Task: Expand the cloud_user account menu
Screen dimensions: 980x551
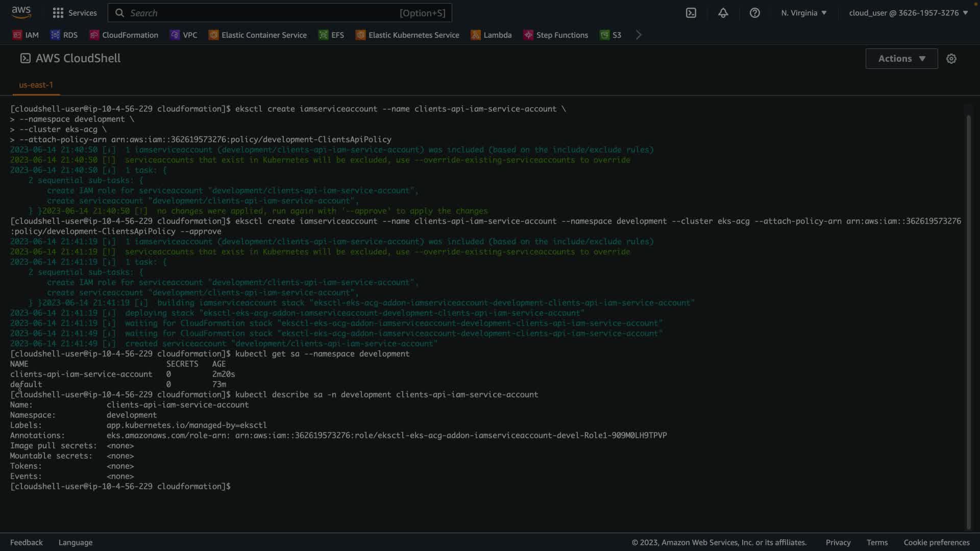Action: 908,13
